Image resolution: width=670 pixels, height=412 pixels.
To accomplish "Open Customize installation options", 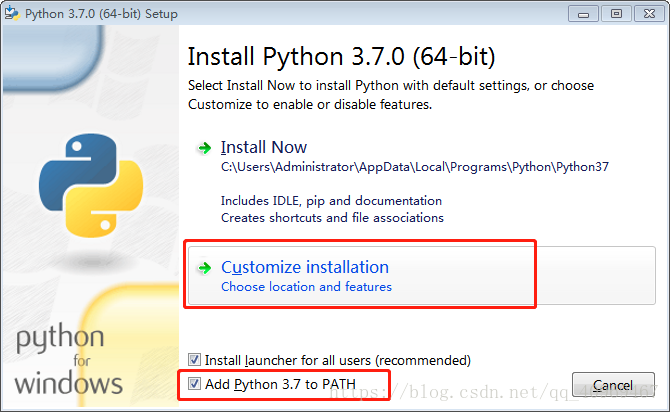I will [305, 267].
